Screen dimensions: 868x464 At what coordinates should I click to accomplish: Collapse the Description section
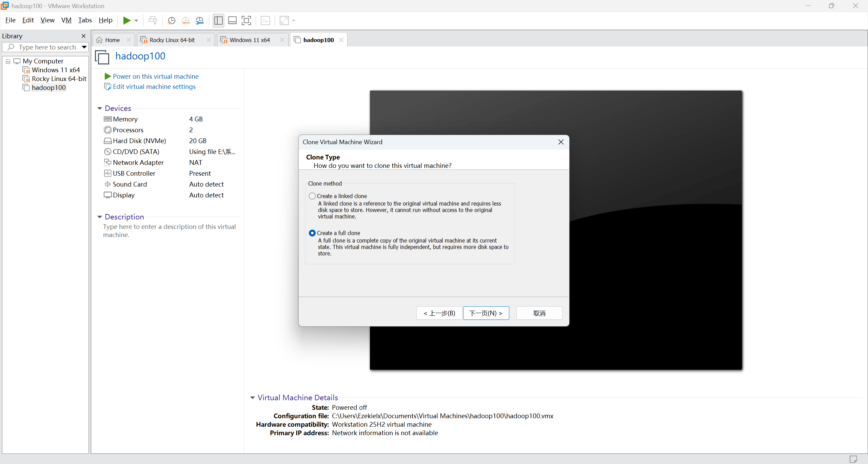point(100,217)
